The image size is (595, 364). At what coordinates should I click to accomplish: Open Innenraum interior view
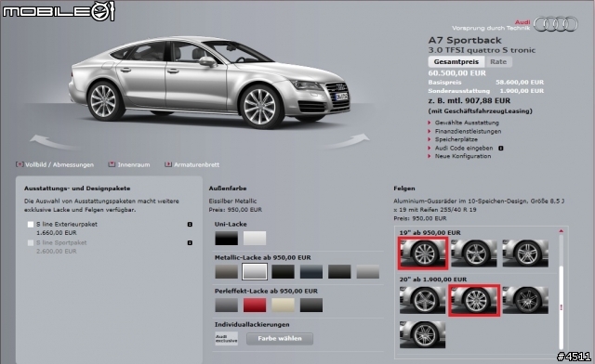click(x=129, y=164)
